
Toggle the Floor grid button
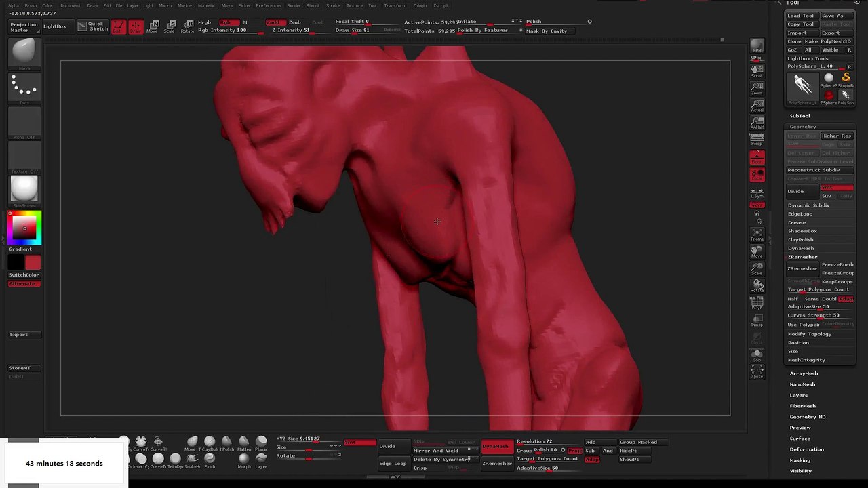click(x=757, y=158)
